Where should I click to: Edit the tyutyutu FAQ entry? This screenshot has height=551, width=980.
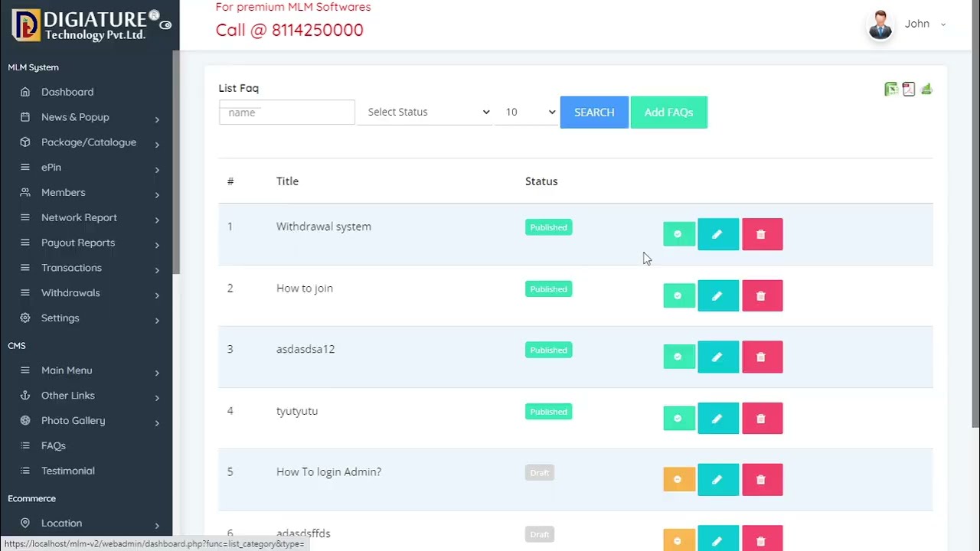click(718, 419)
